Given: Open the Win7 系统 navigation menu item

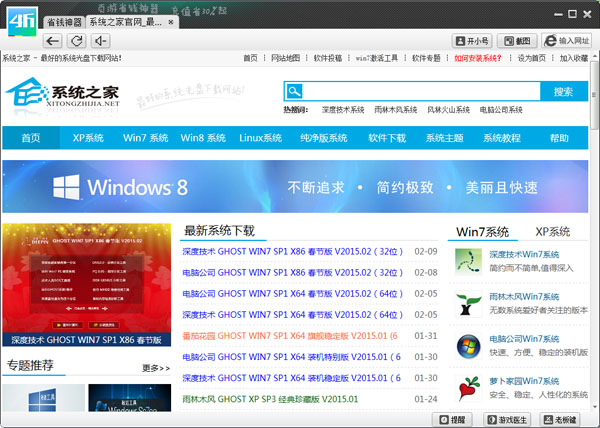Looking at the screenshot, I should [x=145, y=138].
